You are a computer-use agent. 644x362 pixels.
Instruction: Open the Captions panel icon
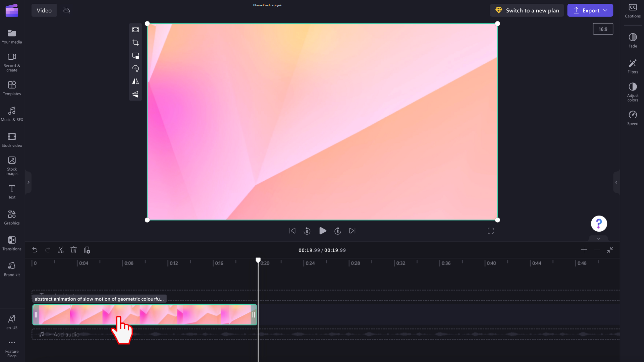[x=633, y=10]
